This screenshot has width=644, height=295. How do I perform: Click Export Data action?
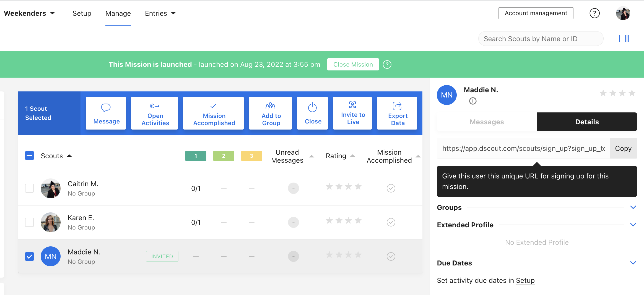point(397,113)
